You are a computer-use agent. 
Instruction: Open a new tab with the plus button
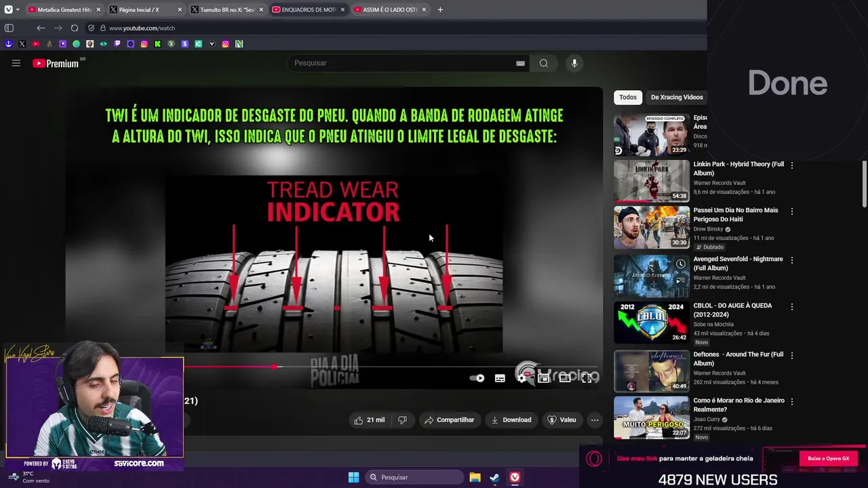pyautogui.click(x=440, y=9)
